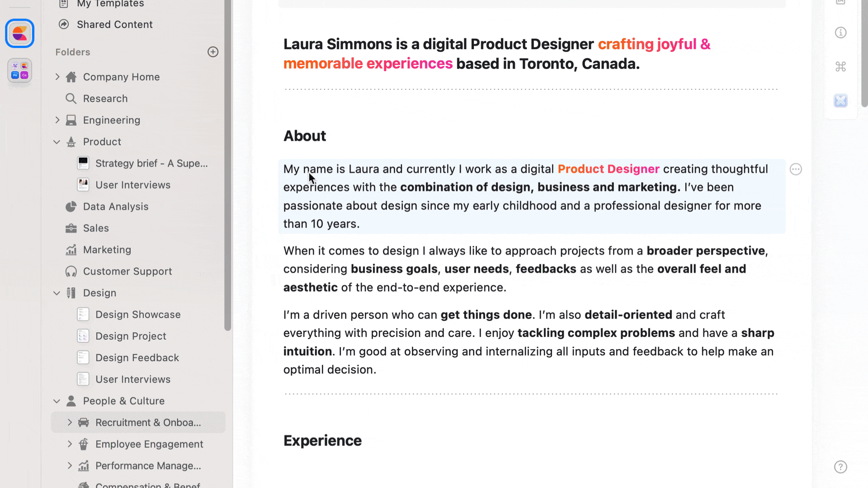Select the workspace logo icon in left rail
The height and width of the screenshot is (488, 868).
click(20, 33)
